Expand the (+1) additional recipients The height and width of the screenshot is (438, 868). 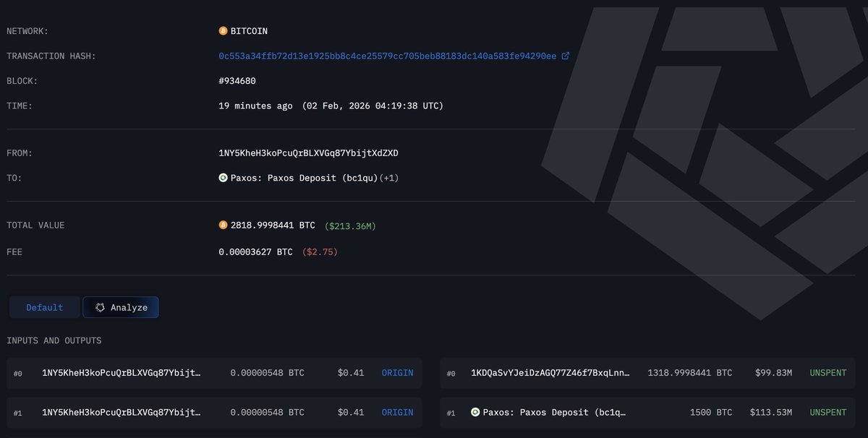tap(389, 178)
